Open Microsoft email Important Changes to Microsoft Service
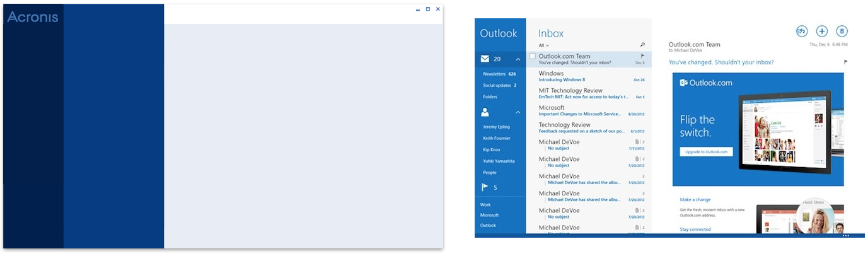 tap(591, 110)
